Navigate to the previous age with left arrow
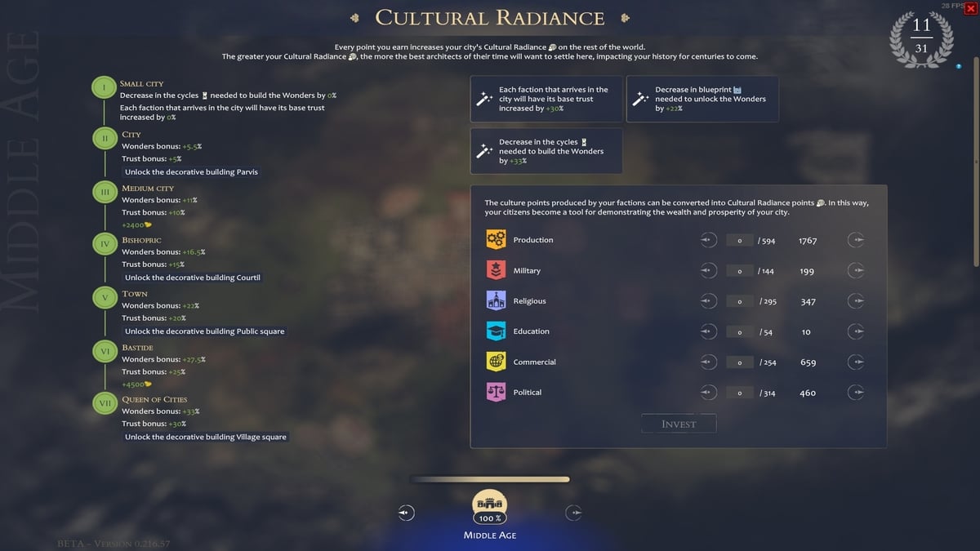This screenshot has height=551, width=980. [x=405, y=513]
